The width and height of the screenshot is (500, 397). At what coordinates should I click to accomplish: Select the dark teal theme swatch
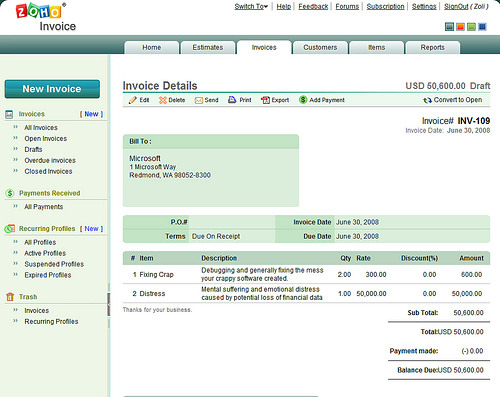pos(449,27)
